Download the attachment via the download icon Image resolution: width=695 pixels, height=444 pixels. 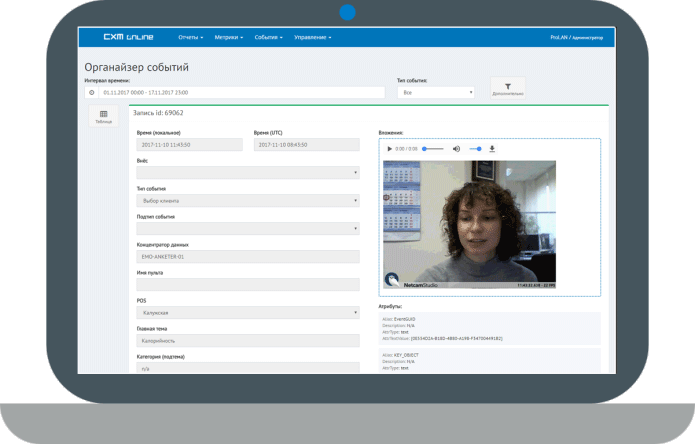click(x=492, y=148)
